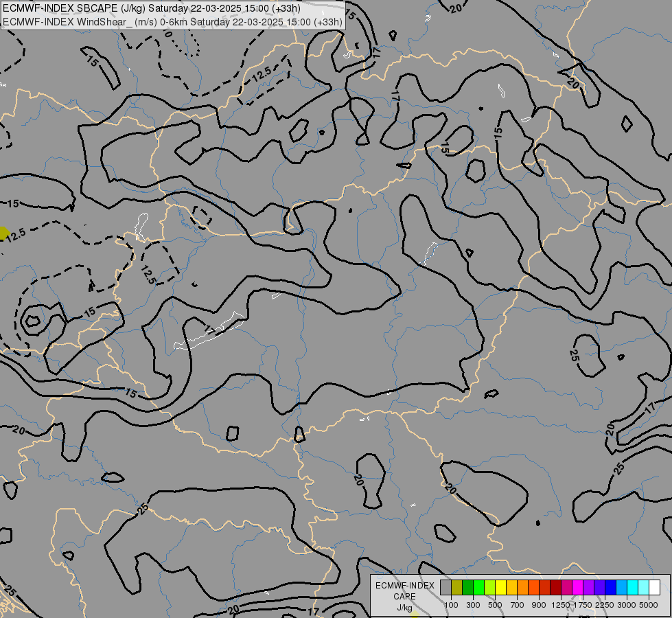Select the olive swatch in the CAPE legend
Viewport: 672px width, 618px height.
tap(457, 587)
